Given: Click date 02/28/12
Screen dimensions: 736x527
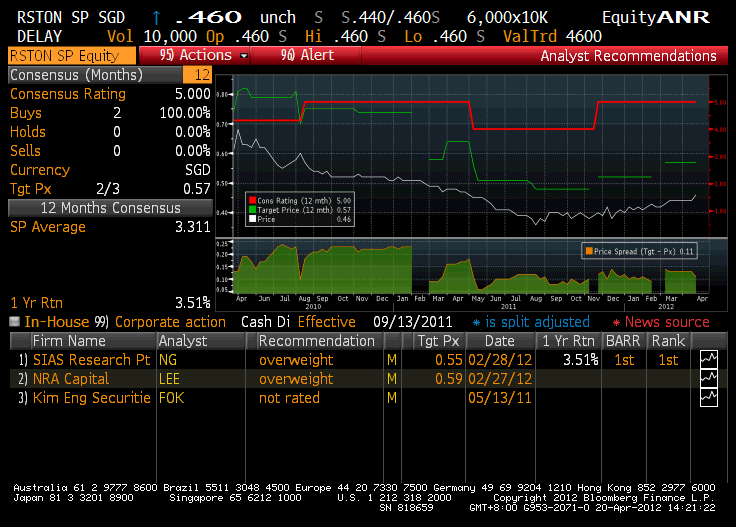Looking at the screenshot, I should pos(500,360).
